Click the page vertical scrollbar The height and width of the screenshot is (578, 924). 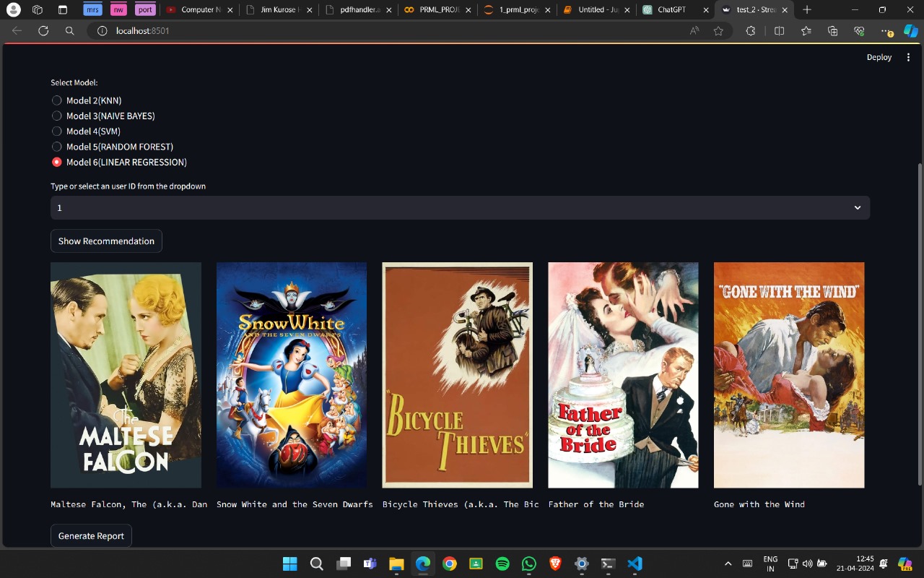point(919,324)
